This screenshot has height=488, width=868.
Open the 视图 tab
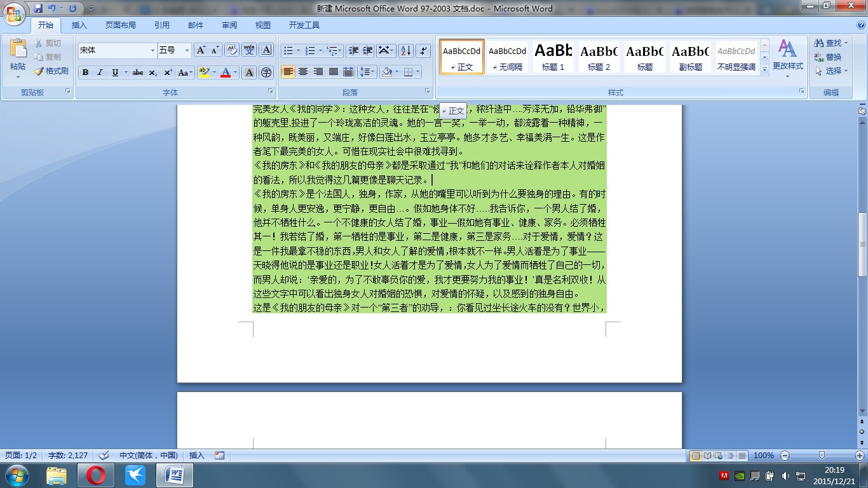click(263, 25)
